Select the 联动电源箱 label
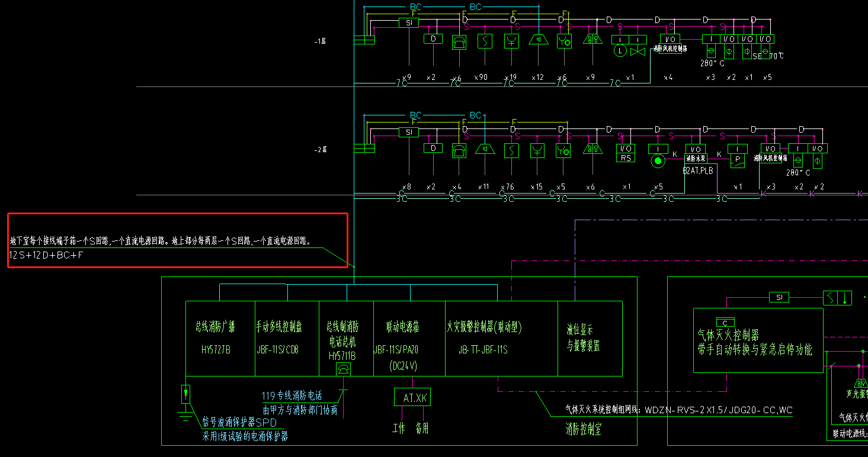 402,326
